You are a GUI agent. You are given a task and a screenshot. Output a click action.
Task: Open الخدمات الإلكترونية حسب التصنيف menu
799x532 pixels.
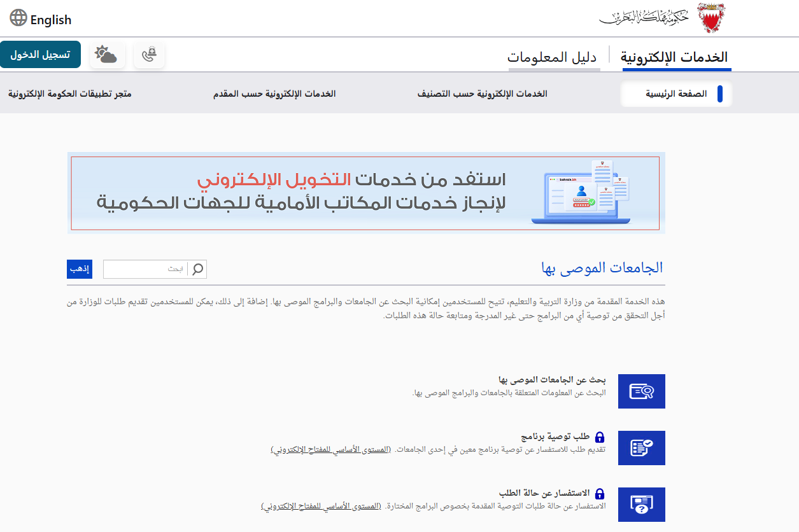pyautogui.click(x=482, y=94)
